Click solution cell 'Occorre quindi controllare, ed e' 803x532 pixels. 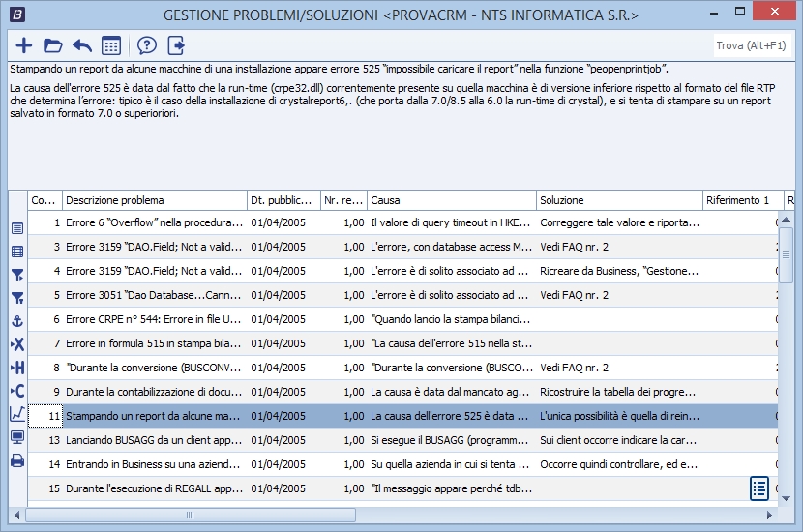tap(619, 464)
